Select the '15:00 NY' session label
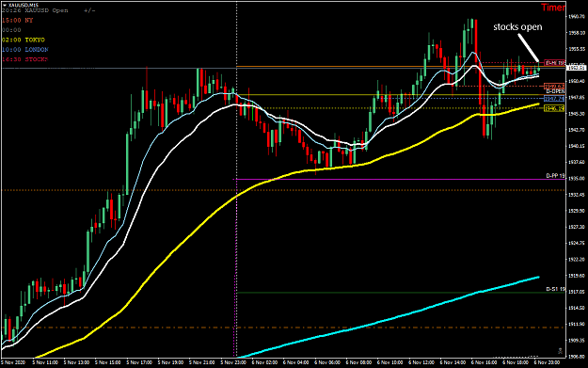This screenshot has height=368, width=588. point(18,21)
